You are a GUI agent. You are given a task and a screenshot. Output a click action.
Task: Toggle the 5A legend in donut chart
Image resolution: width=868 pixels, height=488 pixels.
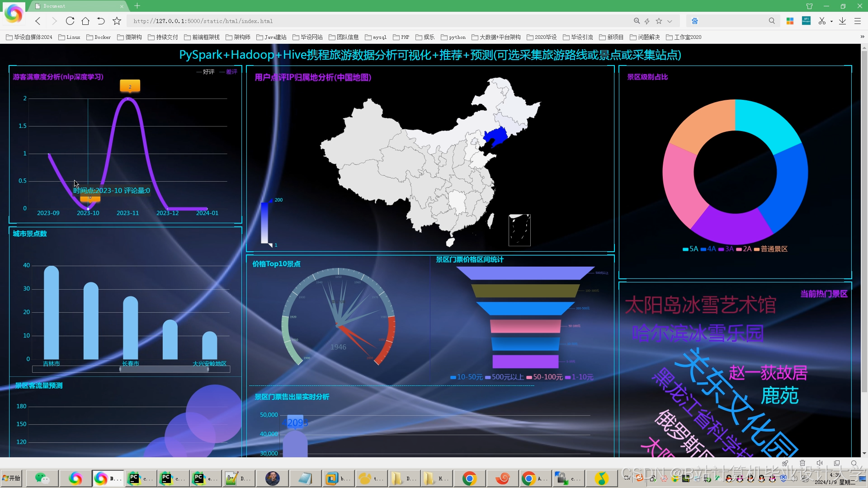point(690,249)
